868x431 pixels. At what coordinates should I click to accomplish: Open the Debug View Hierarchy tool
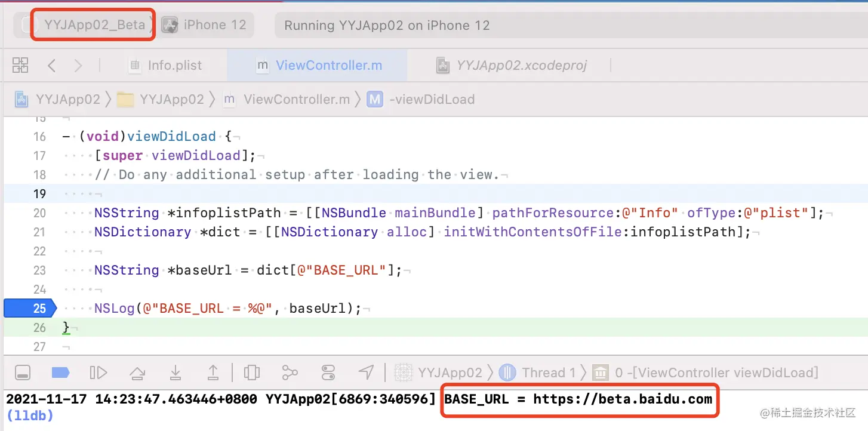251,372
